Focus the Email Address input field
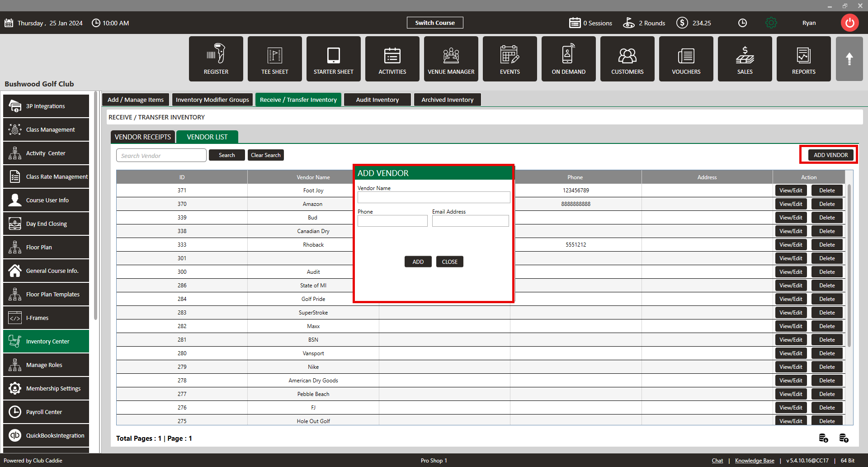This screenshot has height=467, width=868. 471,221
